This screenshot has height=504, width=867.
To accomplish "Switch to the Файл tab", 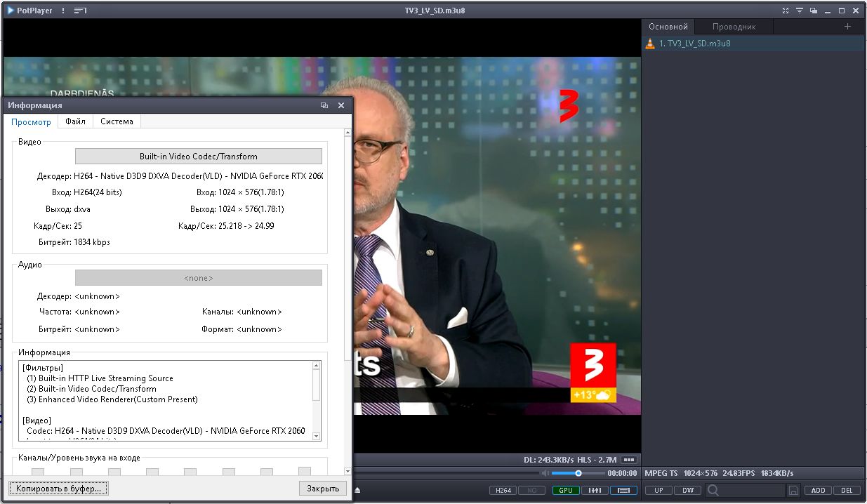I will click(x=75, y=121).
